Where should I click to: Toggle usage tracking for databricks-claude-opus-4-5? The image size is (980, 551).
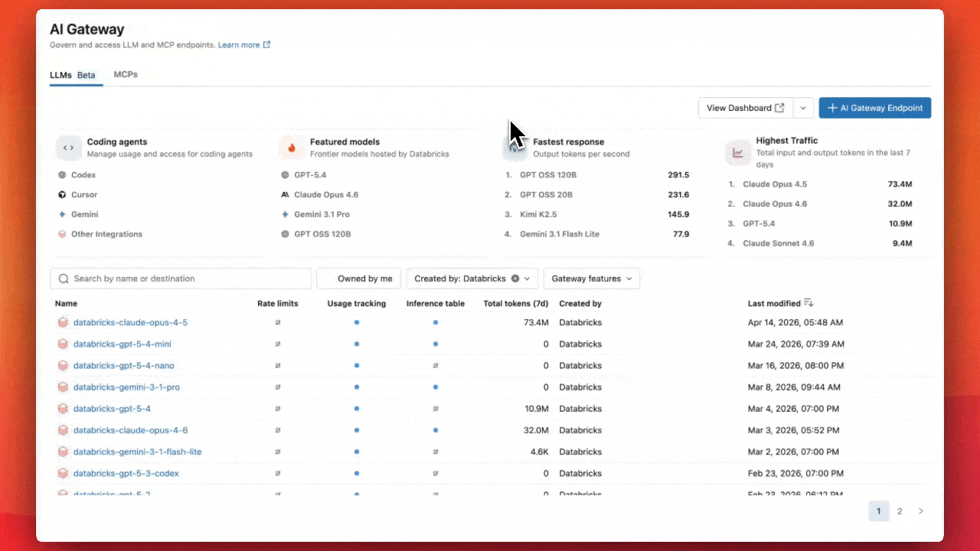[x=355, y=322]
